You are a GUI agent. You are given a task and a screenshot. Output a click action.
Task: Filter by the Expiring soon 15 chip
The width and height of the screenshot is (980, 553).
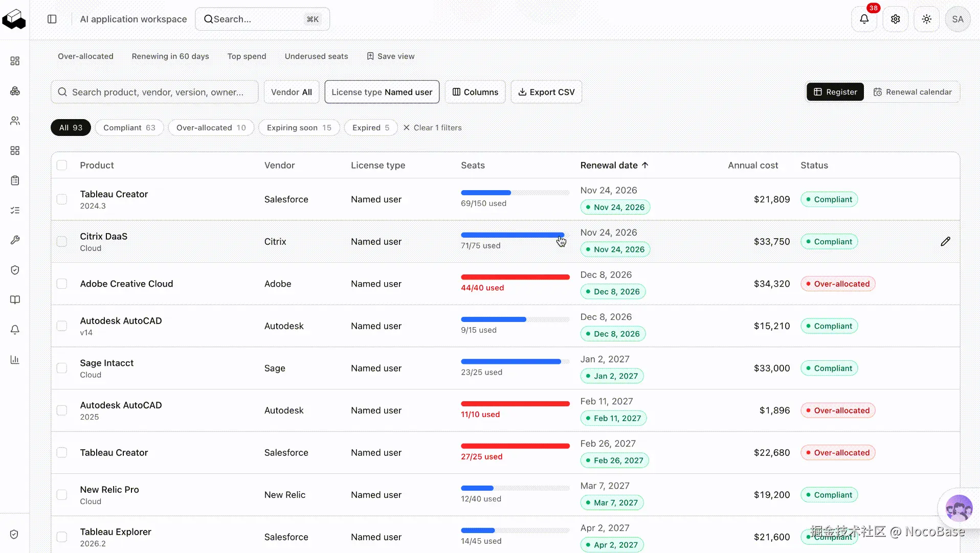[x=299, y=128]
